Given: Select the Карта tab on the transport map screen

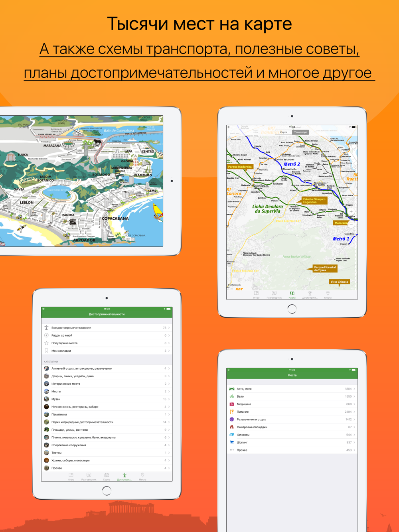Looking at the screenshot, I should (x=292, y=295).
